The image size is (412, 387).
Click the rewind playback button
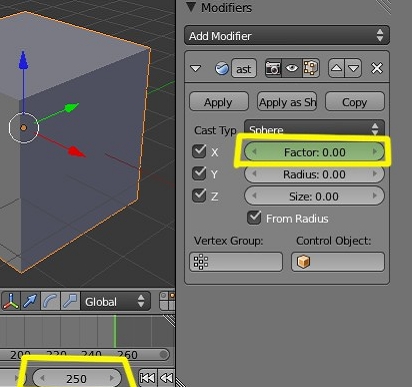coord(166,378)
